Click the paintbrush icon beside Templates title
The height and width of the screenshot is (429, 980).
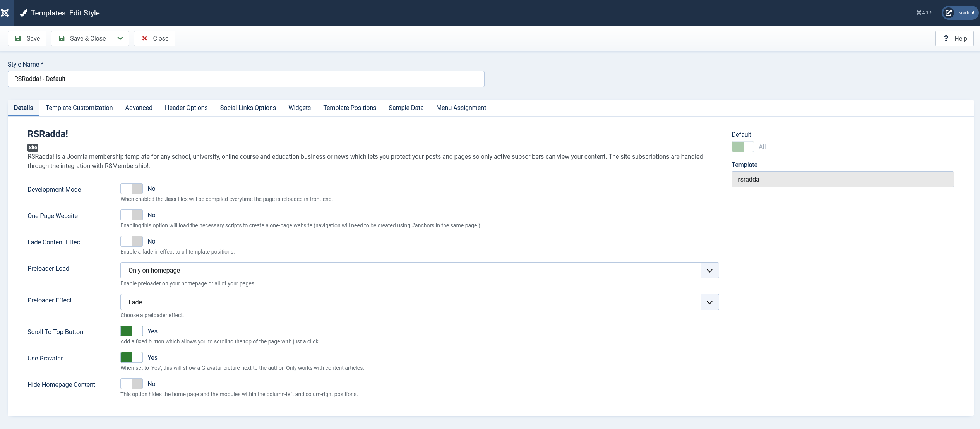click(24, 13)
